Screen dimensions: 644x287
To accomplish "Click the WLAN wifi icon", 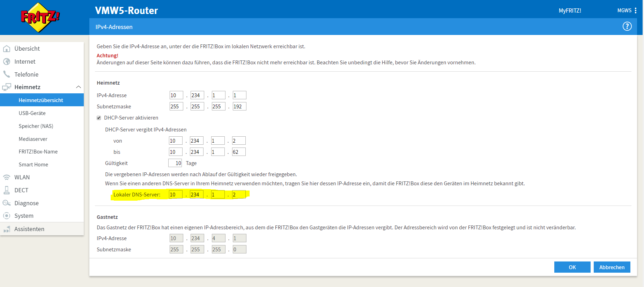I will pos(7,177).
